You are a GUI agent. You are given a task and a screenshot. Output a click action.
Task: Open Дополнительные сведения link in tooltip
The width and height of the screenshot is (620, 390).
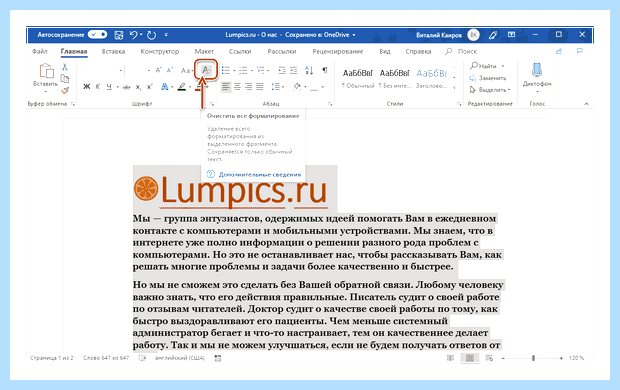pyautogui.click(x=260, y=174)
